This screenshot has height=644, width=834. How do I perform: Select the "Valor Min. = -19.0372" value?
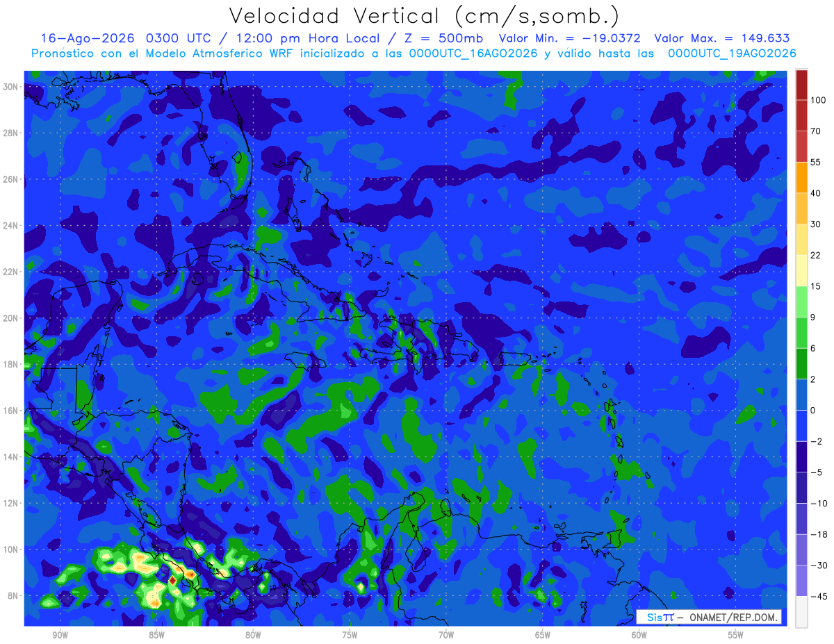tap(570, 38)
